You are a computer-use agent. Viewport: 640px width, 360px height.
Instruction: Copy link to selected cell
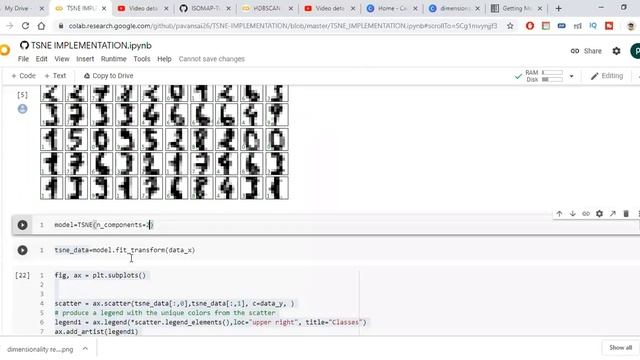tap(586, 213)
